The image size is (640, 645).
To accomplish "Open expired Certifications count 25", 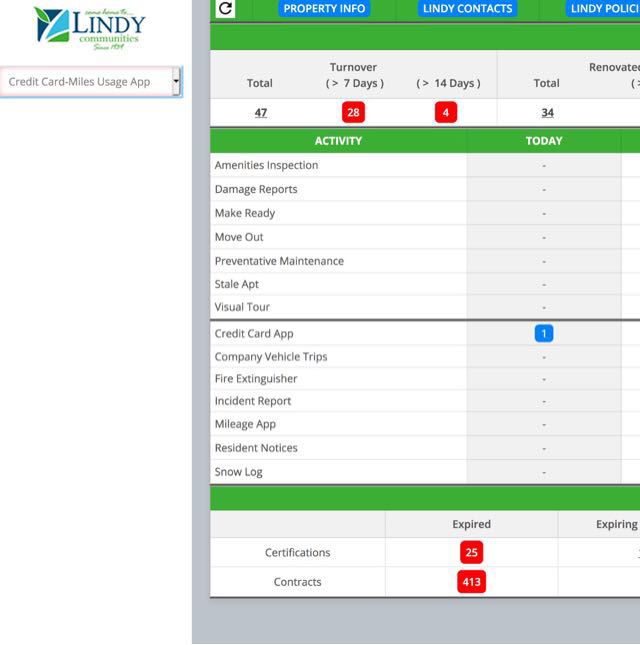I will (x=471, y=552).
